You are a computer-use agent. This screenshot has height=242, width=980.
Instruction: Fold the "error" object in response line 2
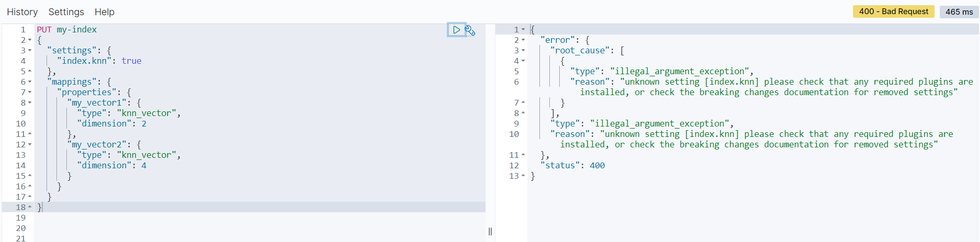[523, 40]
